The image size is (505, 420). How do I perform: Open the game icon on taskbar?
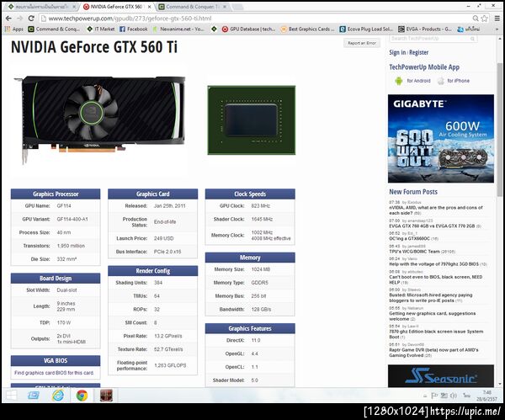(106, 396)
